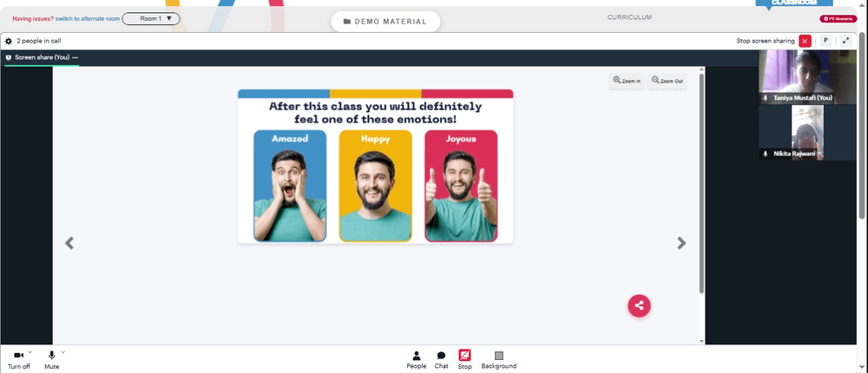Click the slide heading text
Image resolution: width=868 pixels, height=373 pixels.
375,113
